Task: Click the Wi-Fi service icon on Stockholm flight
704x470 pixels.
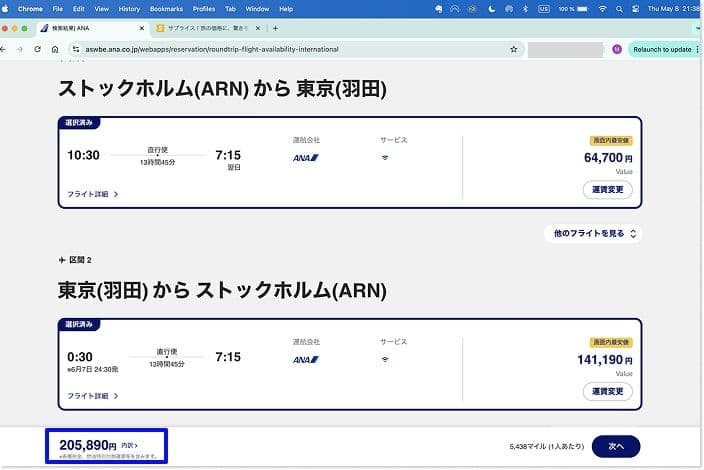Action: (386, 157)
